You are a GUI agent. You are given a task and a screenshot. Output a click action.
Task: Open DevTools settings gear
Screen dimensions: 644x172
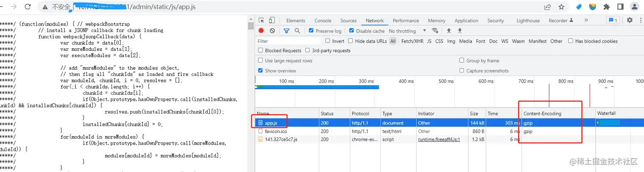coord(630,20)
